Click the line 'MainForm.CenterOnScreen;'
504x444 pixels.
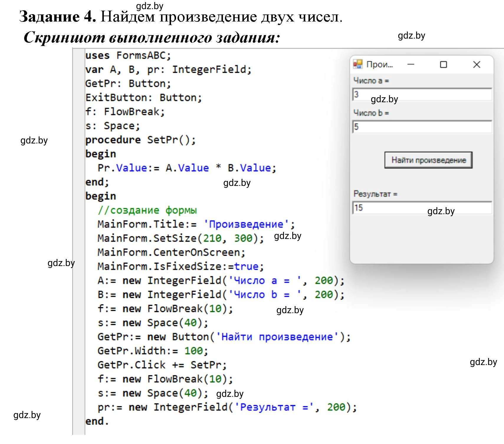click(171, 252)
